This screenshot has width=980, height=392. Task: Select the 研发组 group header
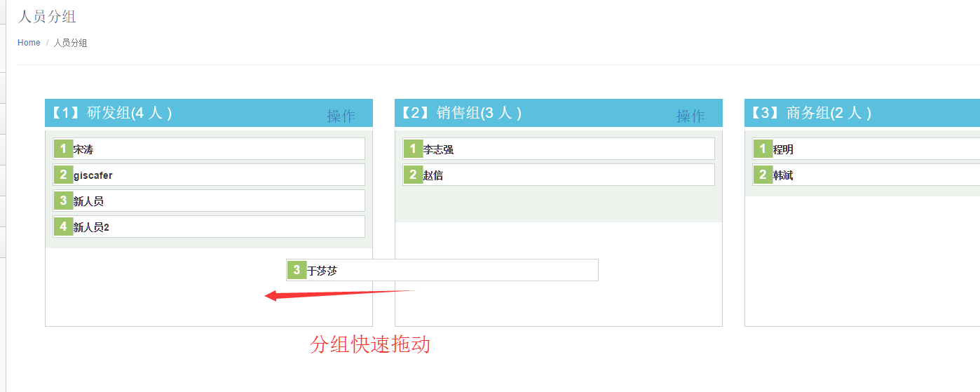coord(209,113)
